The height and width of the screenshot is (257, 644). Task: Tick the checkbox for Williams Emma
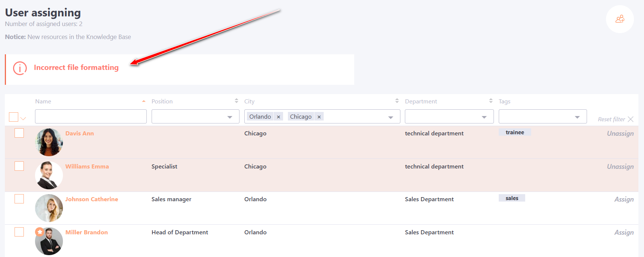click(x=19, y=166)
